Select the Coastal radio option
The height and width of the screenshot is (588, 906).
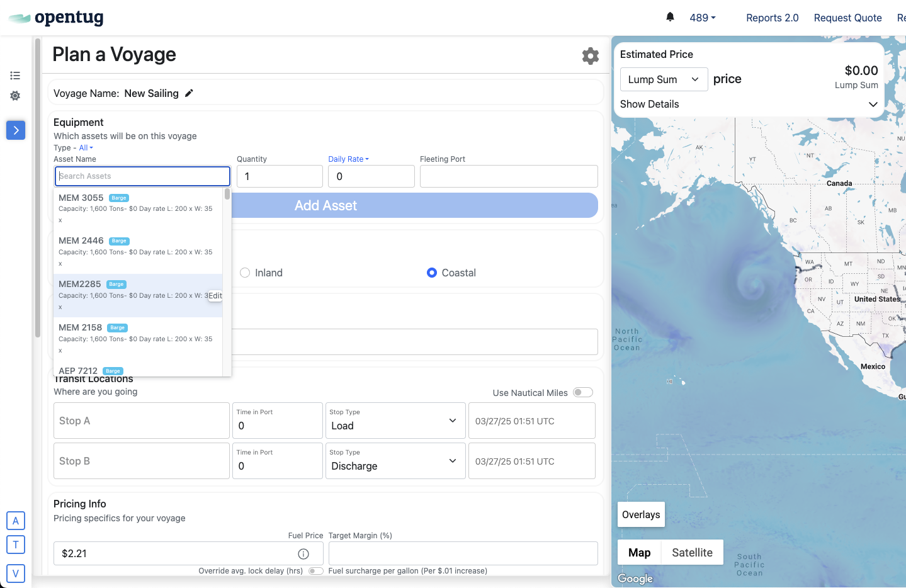click(432, 273)
